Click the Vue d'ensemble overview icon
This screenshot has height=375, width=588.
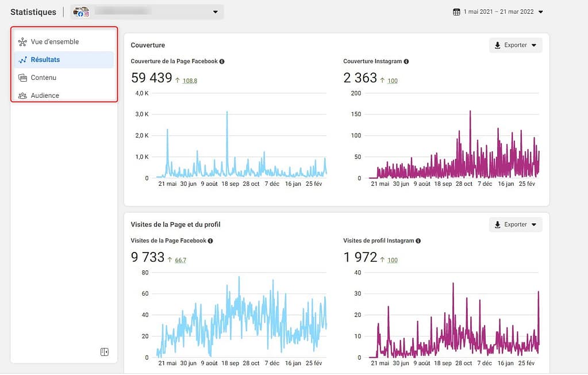pos(22,42)
